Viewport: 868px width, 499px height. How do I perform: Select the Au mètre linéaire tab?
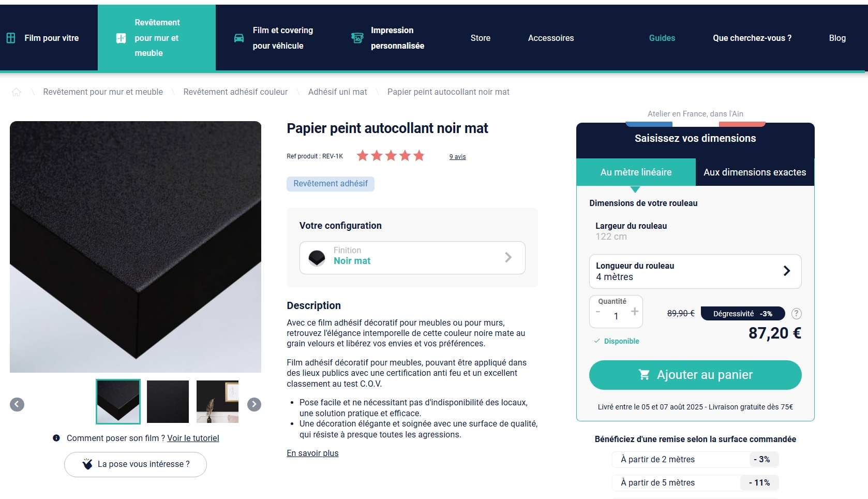(x=636, y=172)
